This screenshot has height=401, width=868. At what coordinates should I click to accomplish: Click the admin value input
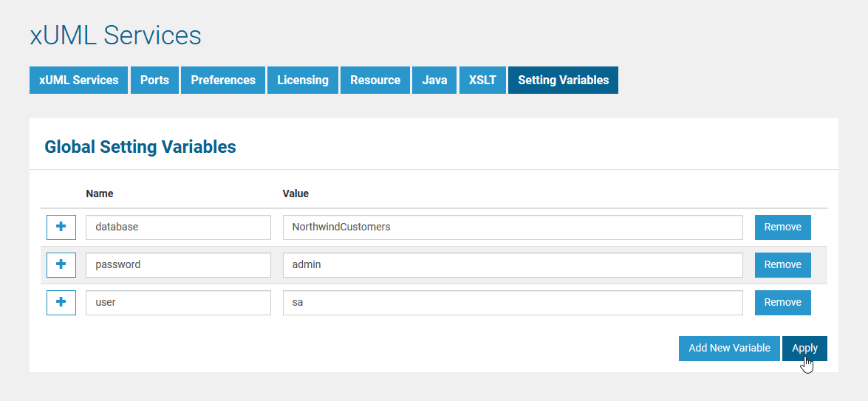point(512,264)
